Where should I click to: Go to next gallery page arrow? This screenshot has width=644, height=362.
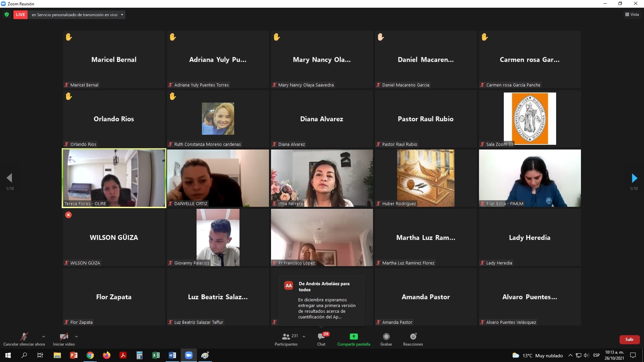[x=634, y=178]
